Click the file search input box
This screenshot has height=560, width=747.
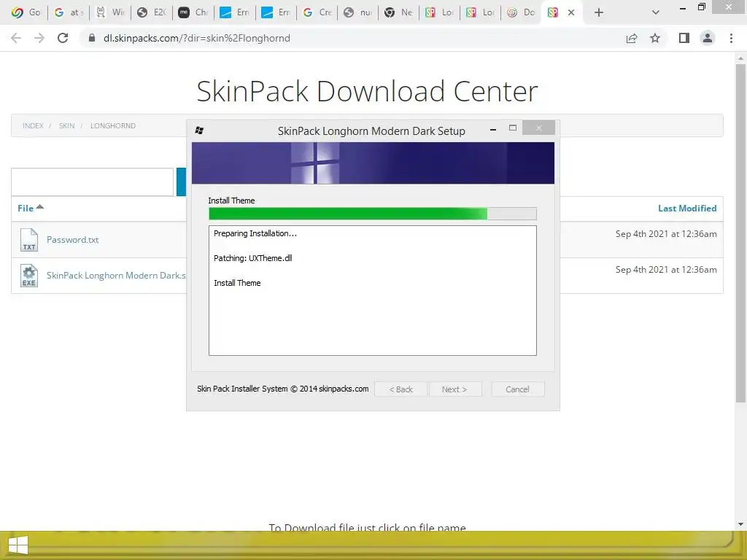click(x=93, y=182)
